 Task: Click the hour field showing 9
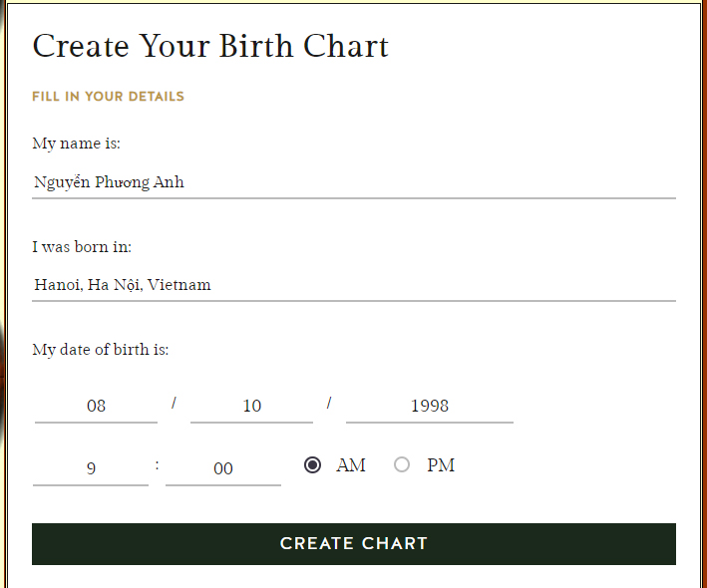pos(91,468)
